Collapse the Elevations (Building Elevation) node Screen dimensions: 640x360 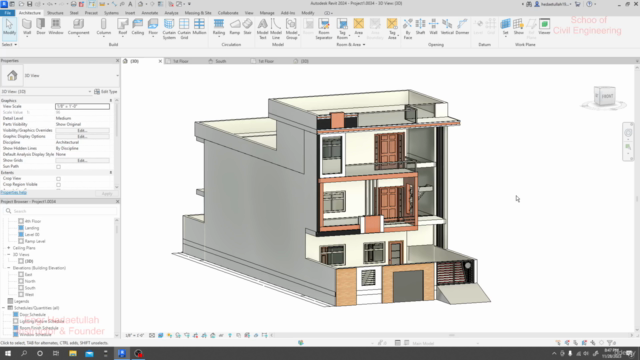9,268
